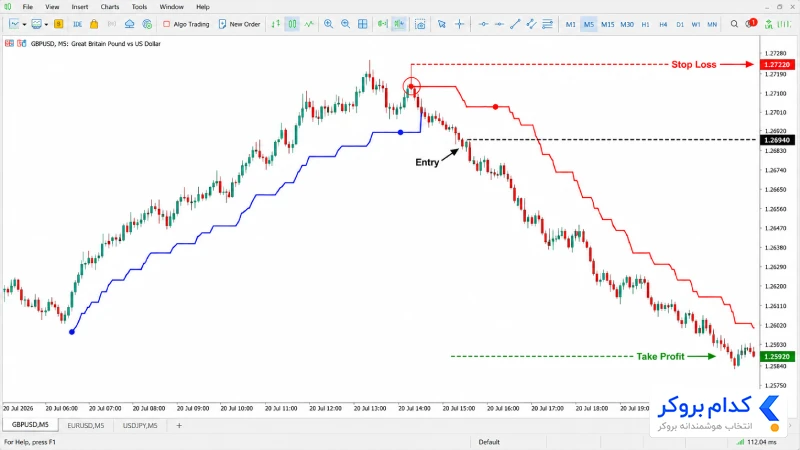Open the IDE MetaEditor button
The image size is (800, 450).
(77, 24)
